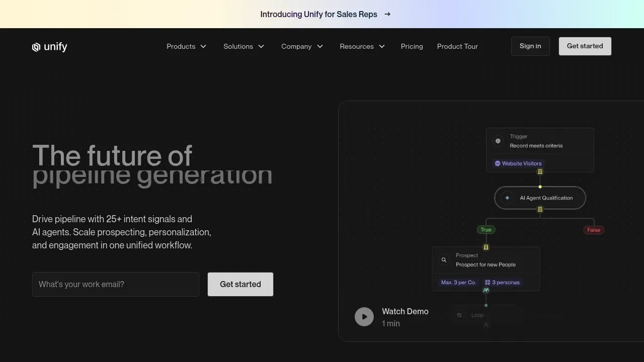This screenshot has width=644, height=362.
Task: Click the Max. 3 per Co. tag
Action: point(458,283)
